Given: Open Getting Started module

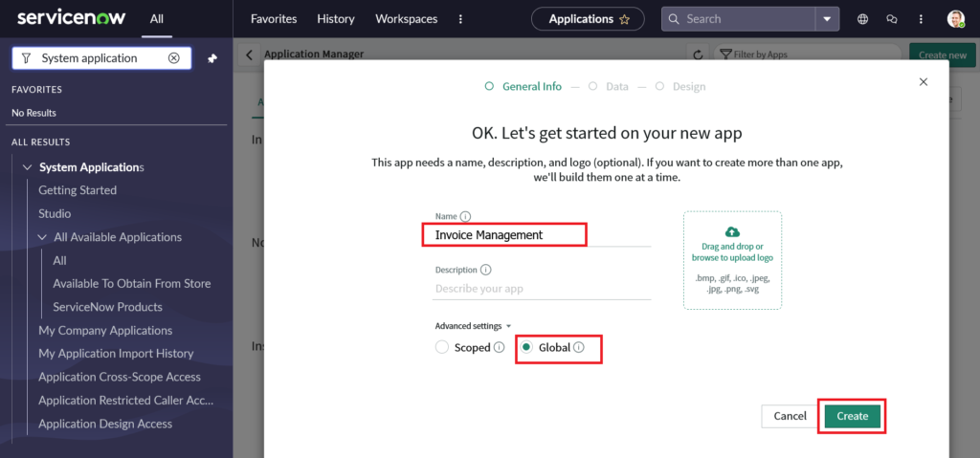Looking at the screenshot, I should [x=78, y=190].
